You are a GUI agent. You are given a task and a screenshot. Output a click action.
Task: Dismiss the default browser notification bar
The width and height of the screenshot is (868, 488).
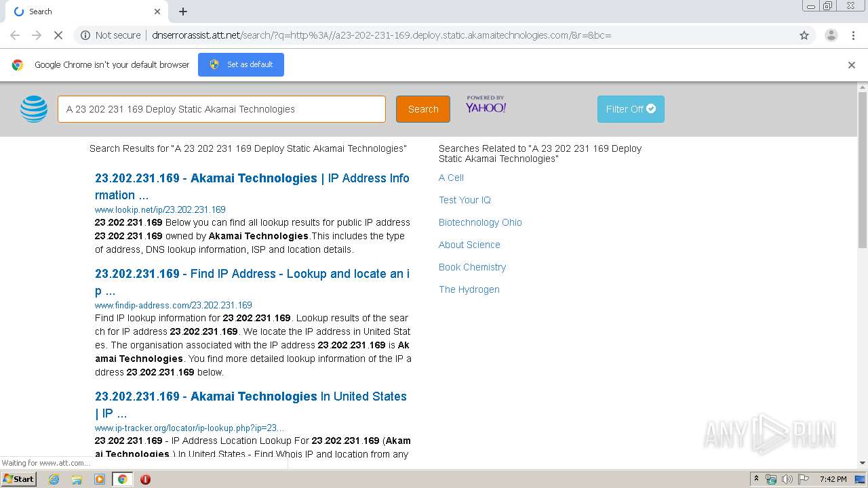(x=852, y=65)
